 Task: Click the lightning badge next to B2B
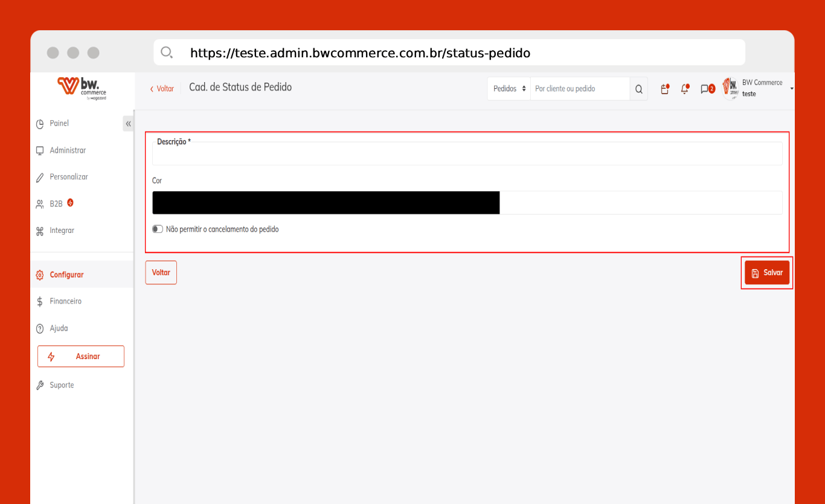(71, 203)
